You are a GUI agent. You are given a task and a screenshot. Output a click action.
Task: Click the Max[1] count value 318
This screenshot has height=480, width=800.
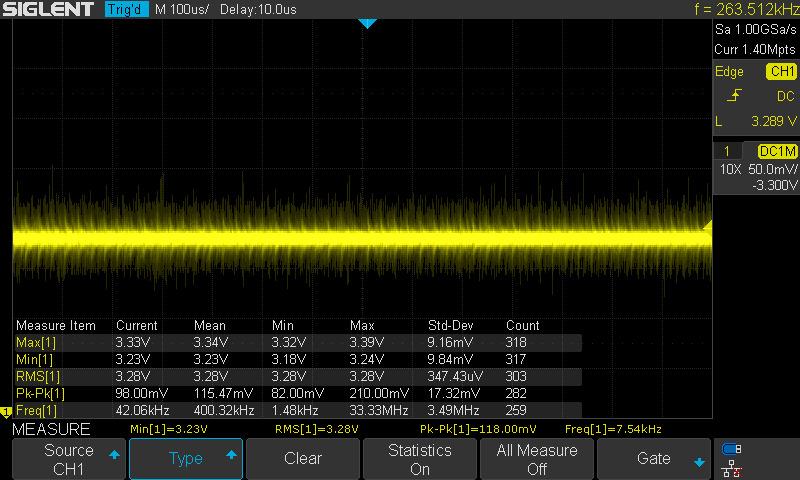(x=516, y=342)
